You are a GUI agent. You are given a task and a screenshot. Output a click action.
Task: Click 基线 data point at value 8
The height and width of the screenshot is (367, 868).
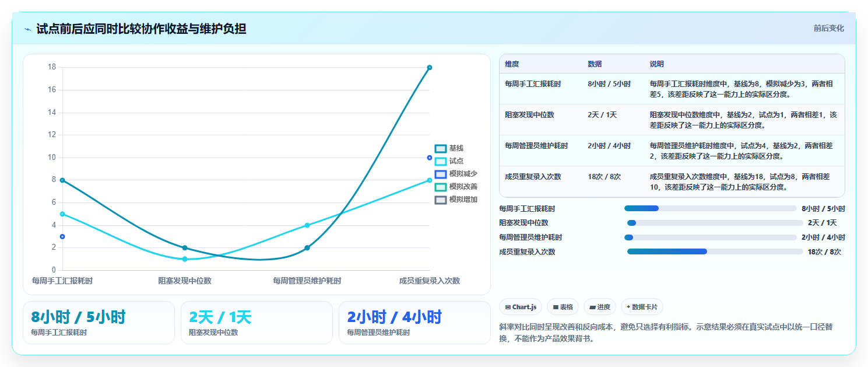62,180
